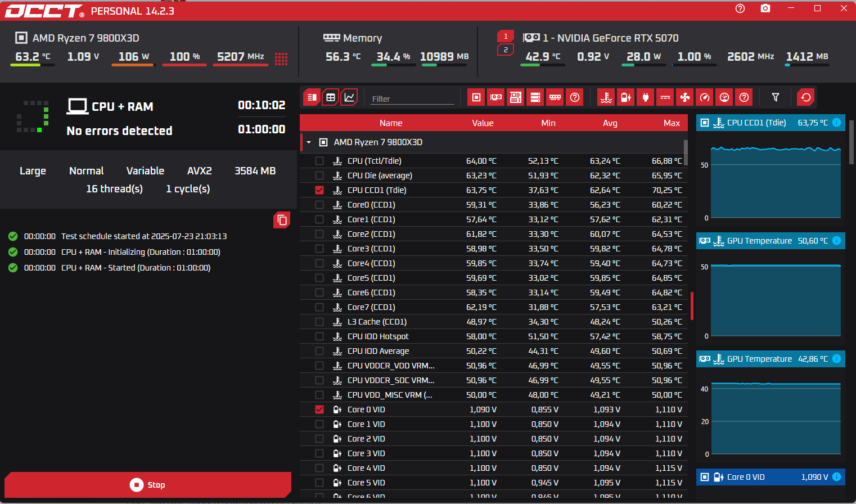This screenshot has height=504, width=856.
Task: Check the CPU IOD Hotspot checkbox
Action: click(319, 336)
